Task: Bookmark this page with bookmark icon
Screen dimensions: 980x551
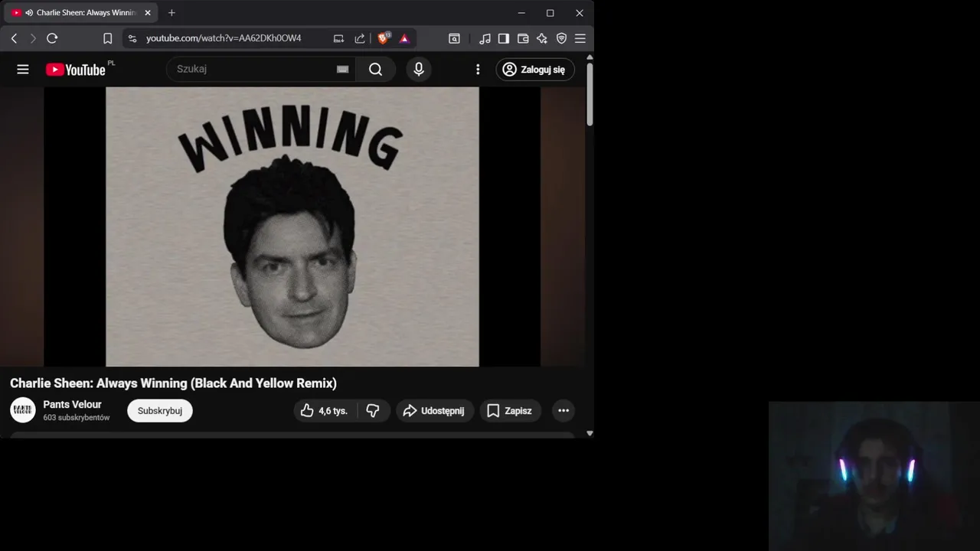Action: [108, 38]
